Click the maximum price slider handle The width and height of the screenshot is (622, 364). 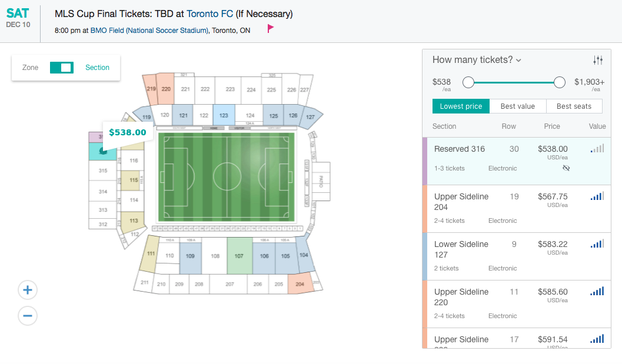tap(560, 82)
